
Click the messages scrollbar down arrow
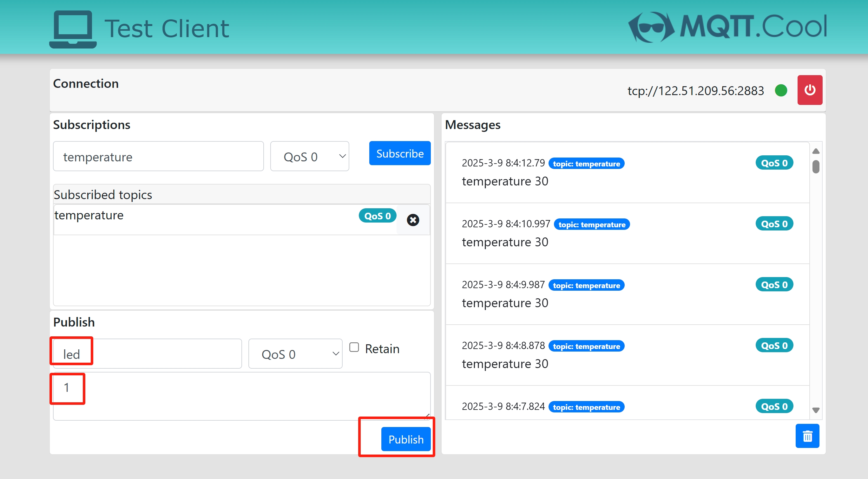click(815, 410)
